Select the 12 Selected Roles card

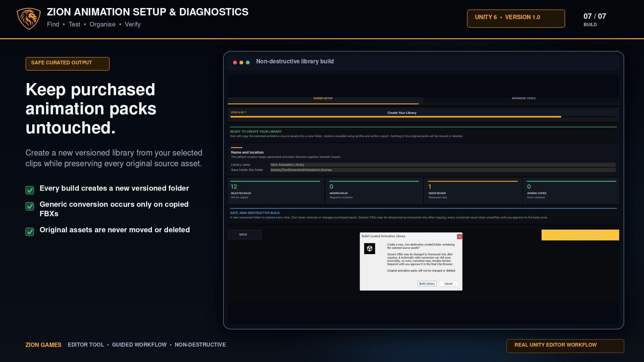pos(276,191)
